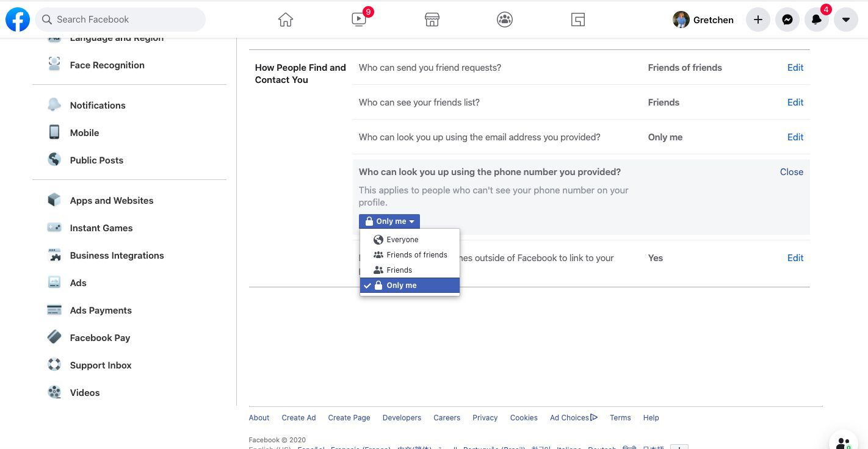Open the notifications bell
Screen dimensions: 868x449
tap(817, 20)
